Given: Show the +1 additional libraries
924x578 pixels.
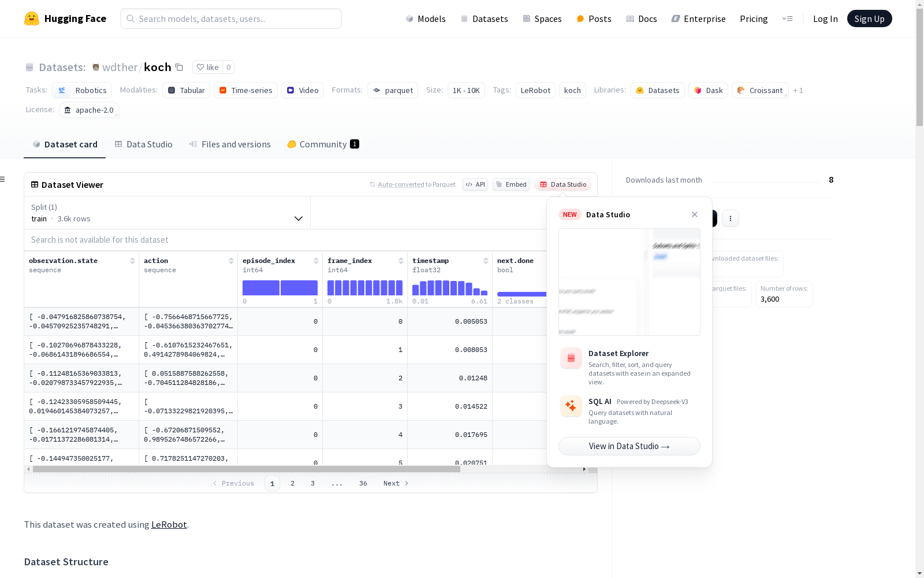Looking at the screenshot, I should tap(798, 90).
